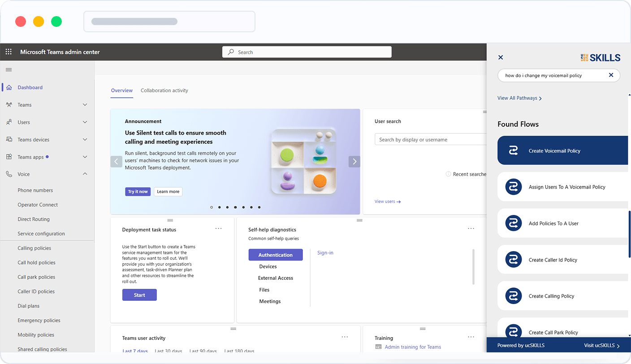Click the Try it now button
The height and width of the screenshot is (364, 631).
click(138, 192)
